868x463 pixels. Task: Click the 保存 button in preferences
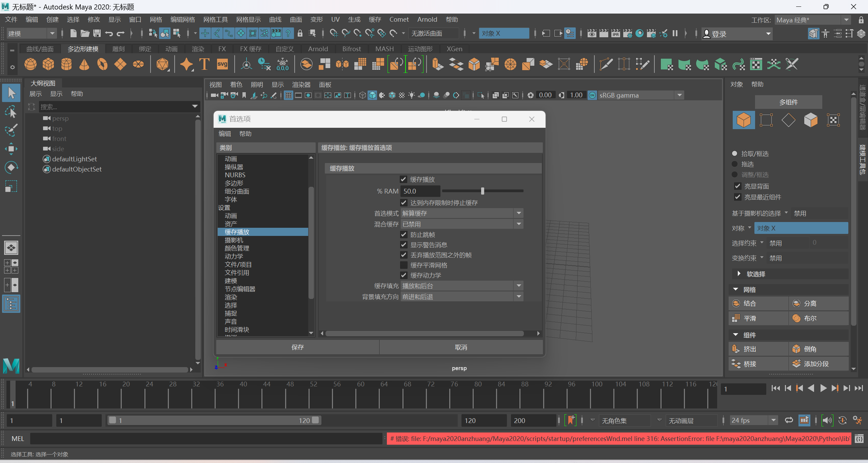pos(297,347)
